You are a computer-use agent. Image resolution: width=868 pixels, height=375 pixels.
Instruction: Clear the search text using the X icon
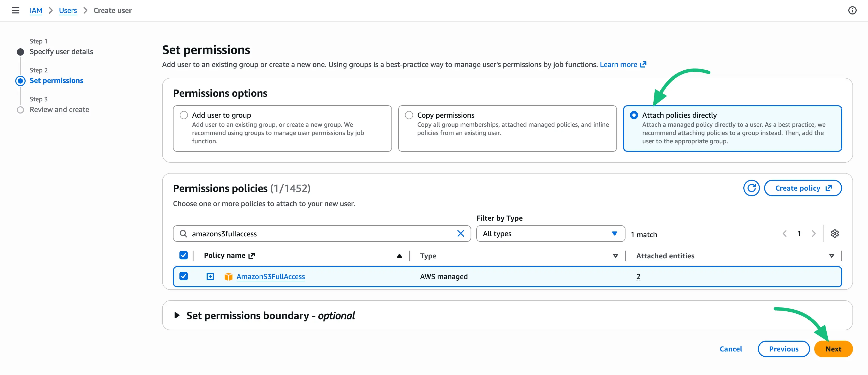[x=461, y=233]
